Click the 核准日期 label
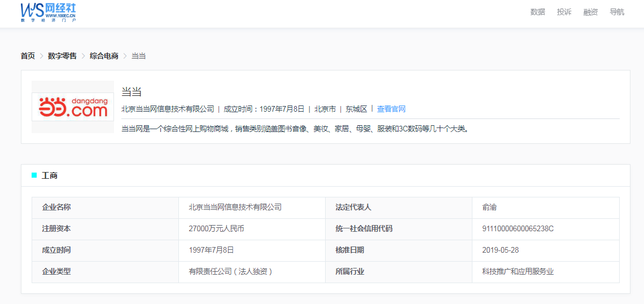644x304 pixels. click(x=349, y=250)
